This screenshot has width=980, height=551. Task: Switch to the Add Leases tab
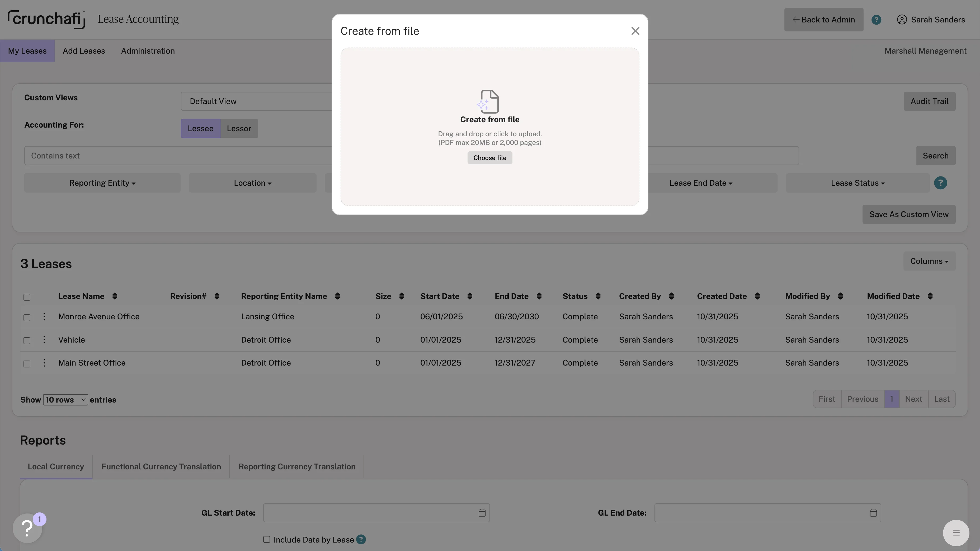(84, 51)
